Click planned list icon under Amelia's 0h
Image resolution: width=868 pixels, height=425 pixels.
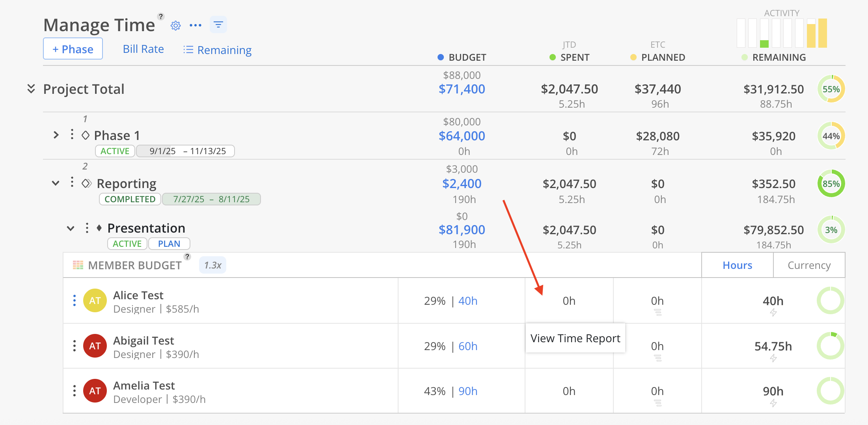click(658, 403)
